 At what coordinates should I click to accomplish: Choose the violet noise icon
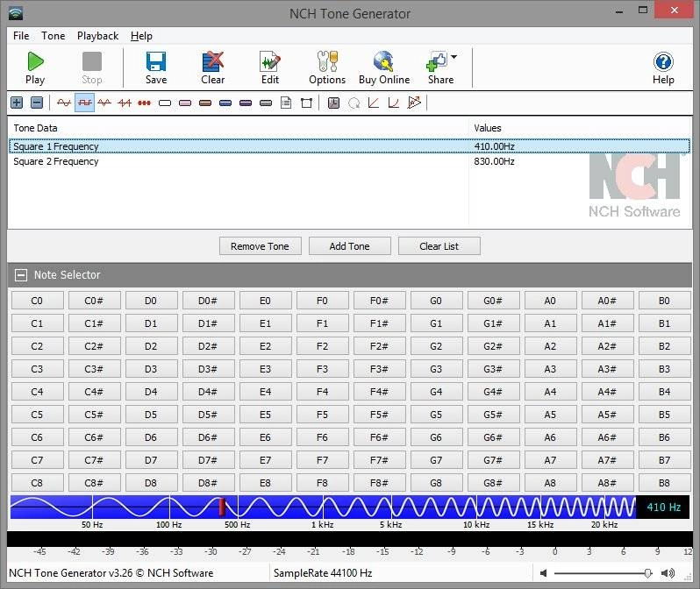point(246,103)
